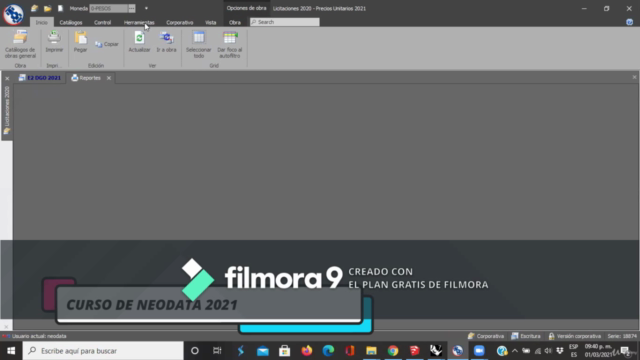Open the Licitaciones 2020 side panel
Screen dimensions: 640x360
click(7, 110)
